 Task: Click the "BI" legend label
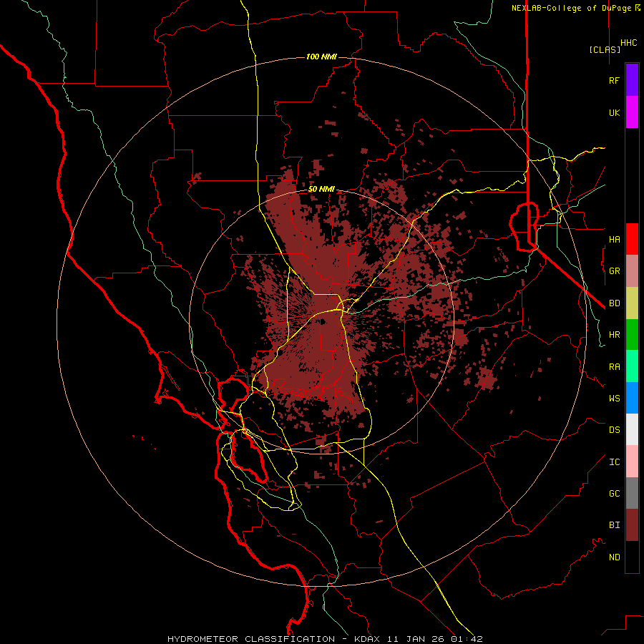click(x=614, y=525)
